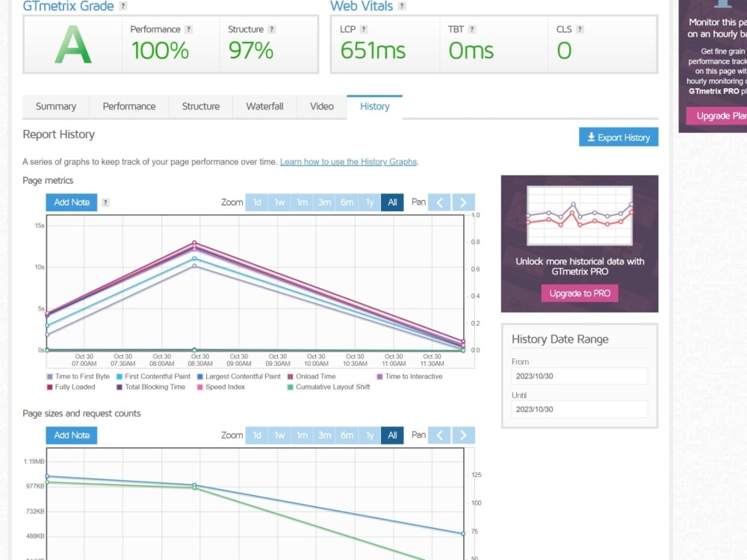Viewport: 747px width, 560px height.
Task: Open the History Graphs tutorial link
Action: coord(348,161)
